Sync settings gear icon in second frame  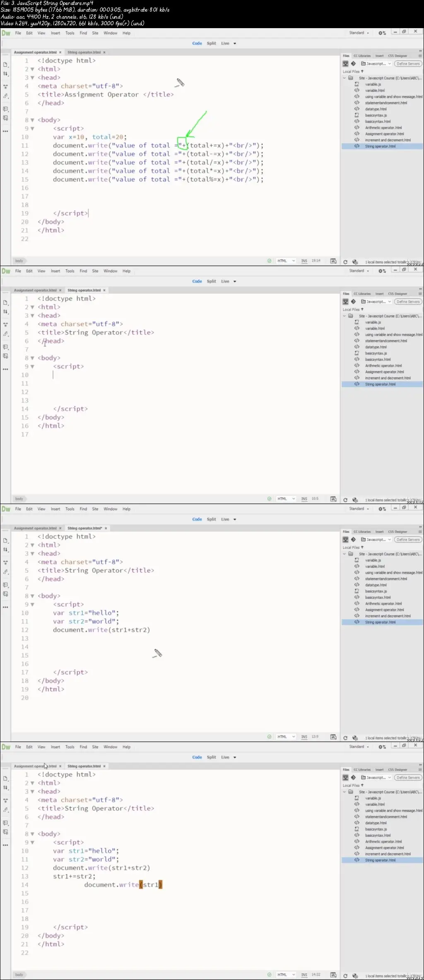(x=382, y=271)
